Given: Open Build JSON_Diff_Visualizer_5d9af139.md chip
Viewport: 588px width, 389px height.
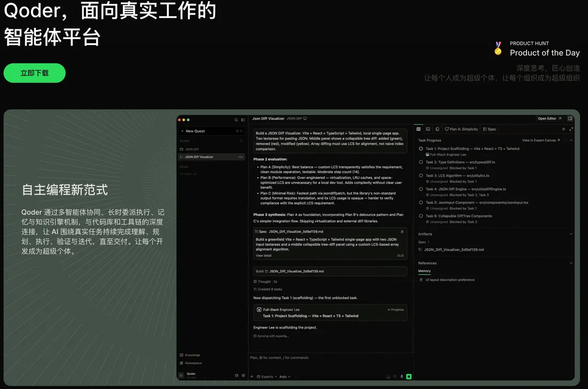Looking at the screenshot, I should click(x=330, y=271).
